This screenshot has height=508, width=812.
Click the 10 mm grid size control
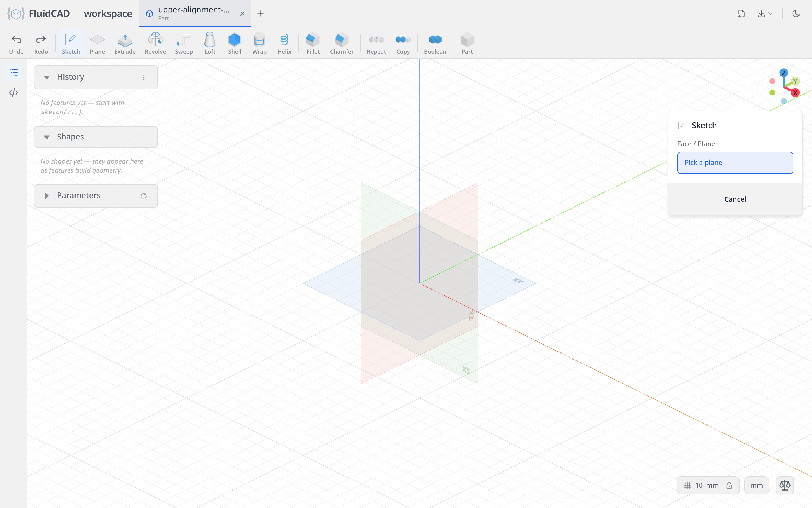coord(708,485)
